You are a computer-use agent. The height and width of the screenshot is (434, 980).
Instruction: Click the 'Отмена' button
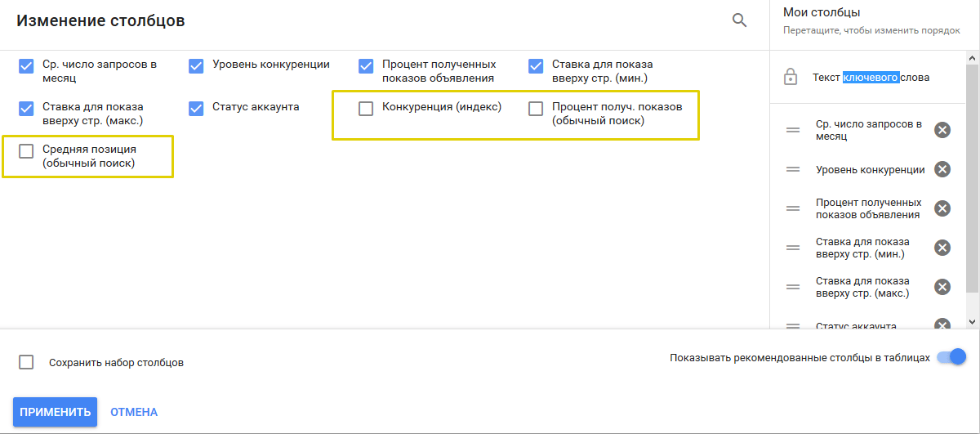[x=134, y=412]
